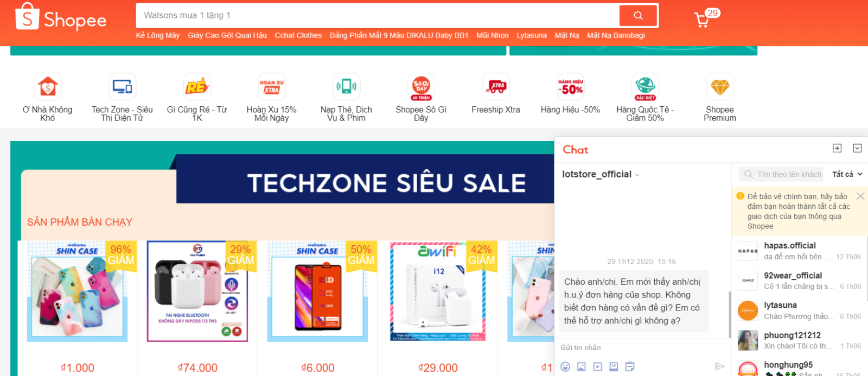Open Shopee Premium diamond icon

click(720, 87)
